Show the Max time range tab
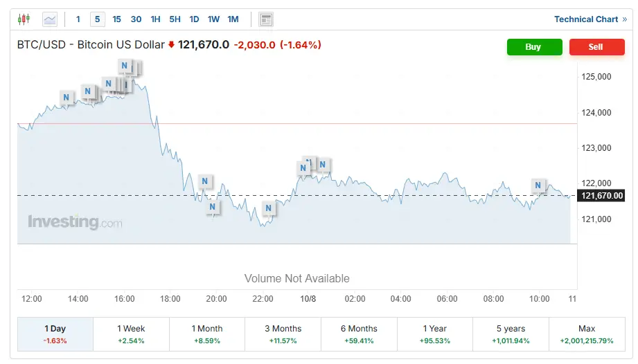This screenshot has height=364, width=638. [587, 334]
